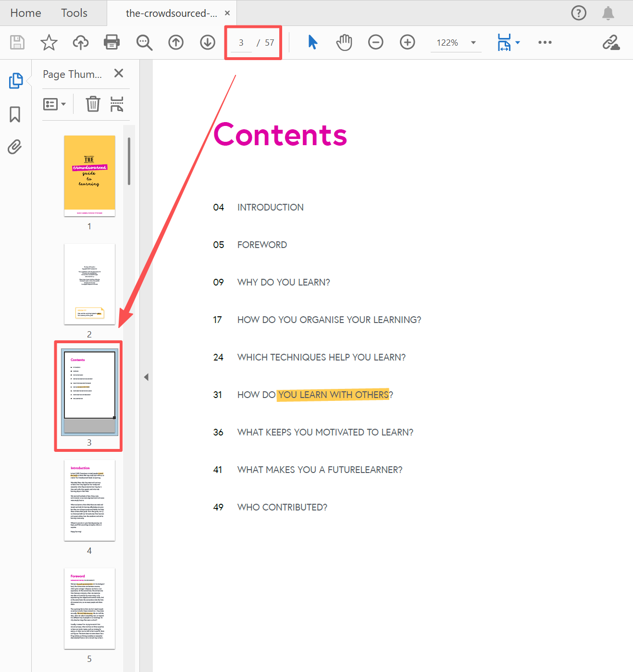Switch to the Home tab
The image size is (633, 672).
[x=26, y=13]
